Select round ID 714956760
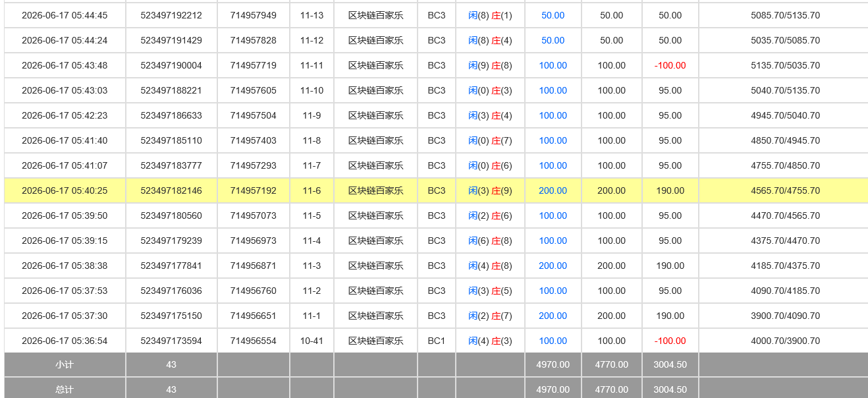 [254, 291]
